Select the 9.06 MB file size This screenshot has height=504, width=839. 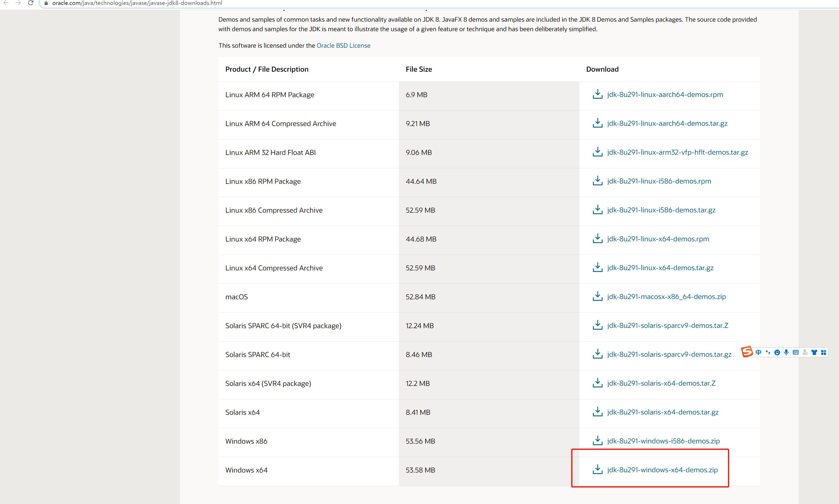419,153
